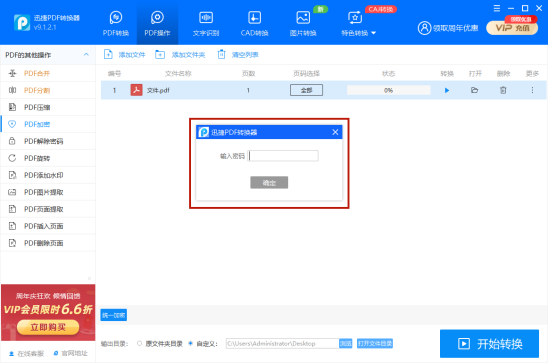Click the convert play icon for 文件.pdf
Screen dimensions: 549x364
(447, 90)
